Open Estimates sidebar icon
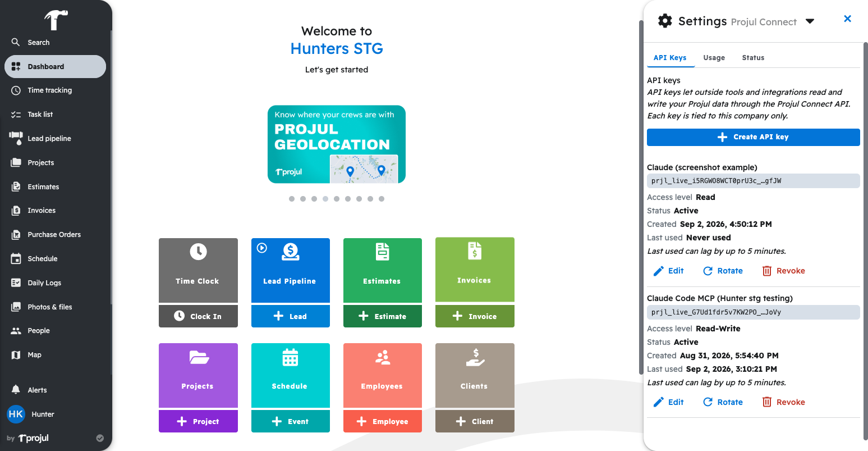This screenshot has width=868, height=451. click(x=16, y=187)
